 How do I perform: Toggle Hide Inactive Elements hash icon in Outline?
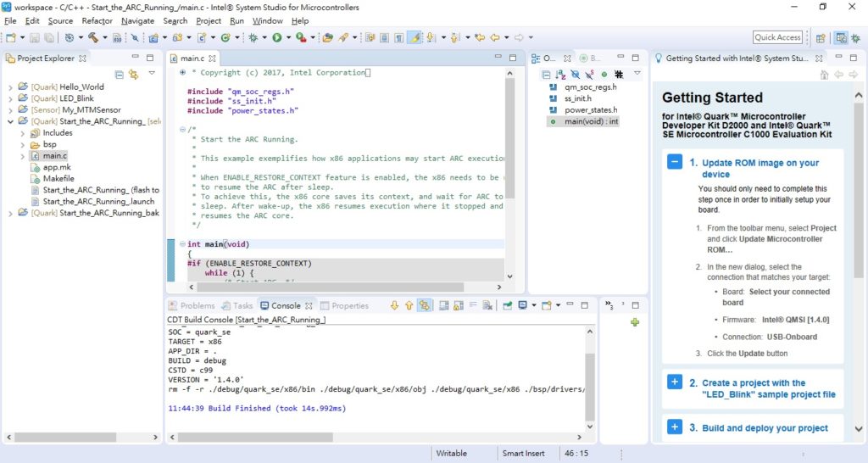[619, 75]
